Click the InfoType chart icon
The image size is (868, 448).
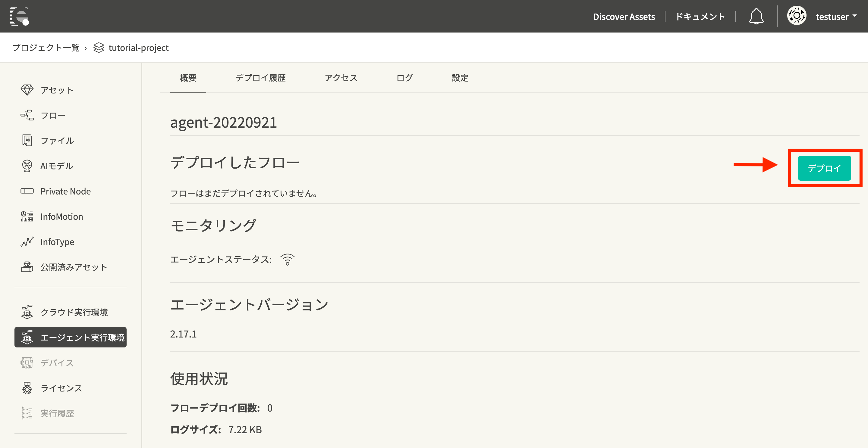27,242
